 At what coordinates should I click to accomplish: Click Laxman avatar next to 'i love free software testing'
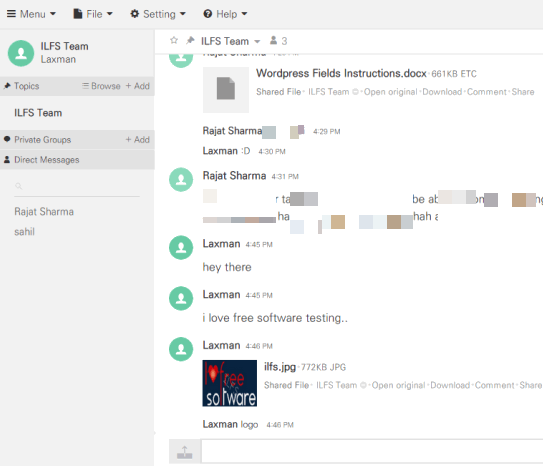(x=181, y=298)
